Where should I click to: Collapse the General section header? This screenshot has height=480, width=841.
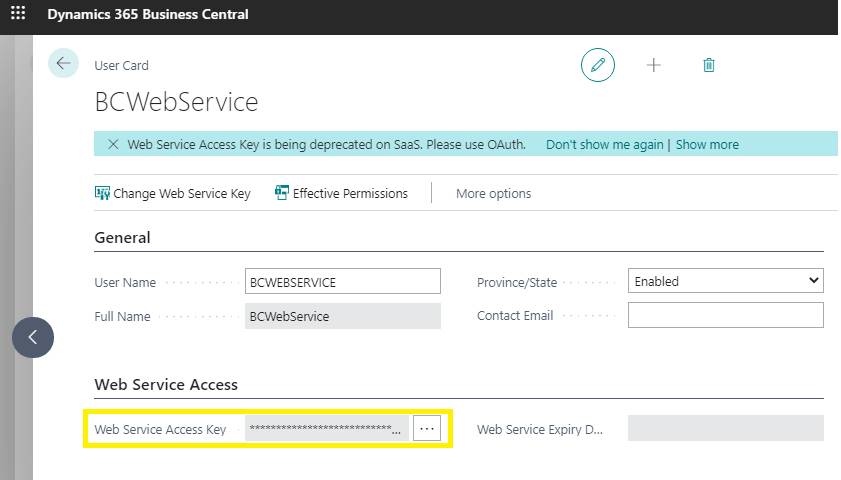122,238
